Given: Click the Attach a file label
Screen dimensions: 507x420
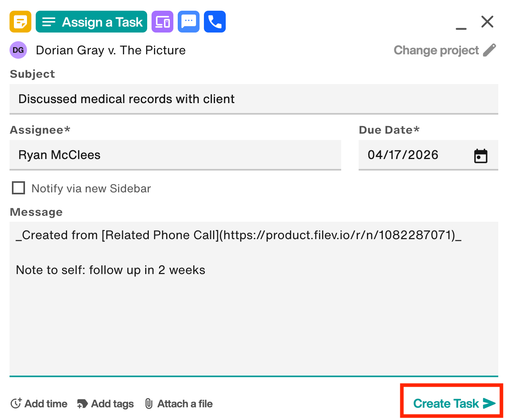Looking at the screenshot, I should 185,404.
